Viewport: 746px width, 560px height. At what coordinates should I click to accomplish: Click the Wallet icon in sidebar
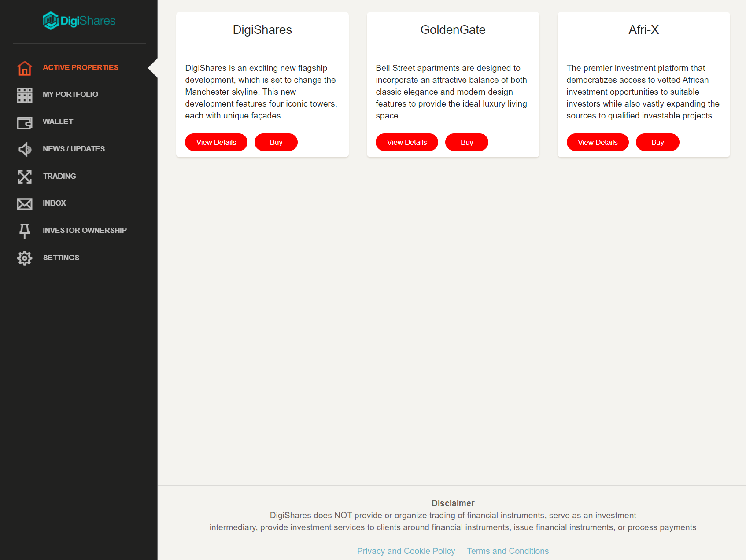[25, 122]
